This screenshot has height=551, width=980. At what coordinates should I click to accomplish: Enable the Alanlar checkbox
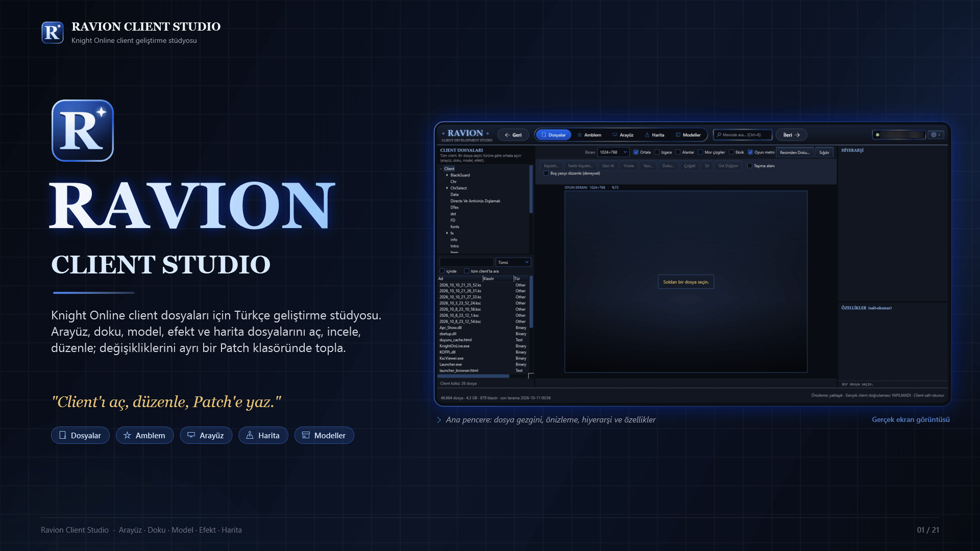click(x=678, y=152)
